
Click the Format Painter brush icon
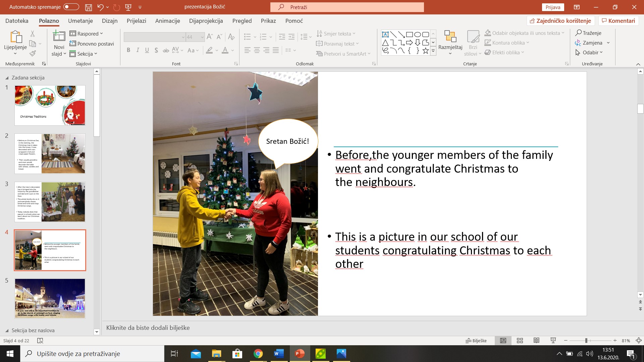pyautogui.click(x=33, y=53)
